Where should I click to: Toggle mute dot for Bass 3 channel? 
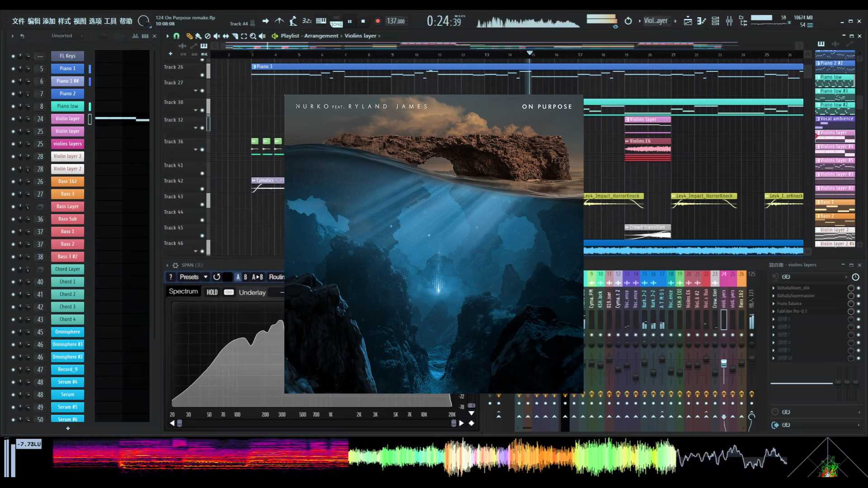(13, 194)
